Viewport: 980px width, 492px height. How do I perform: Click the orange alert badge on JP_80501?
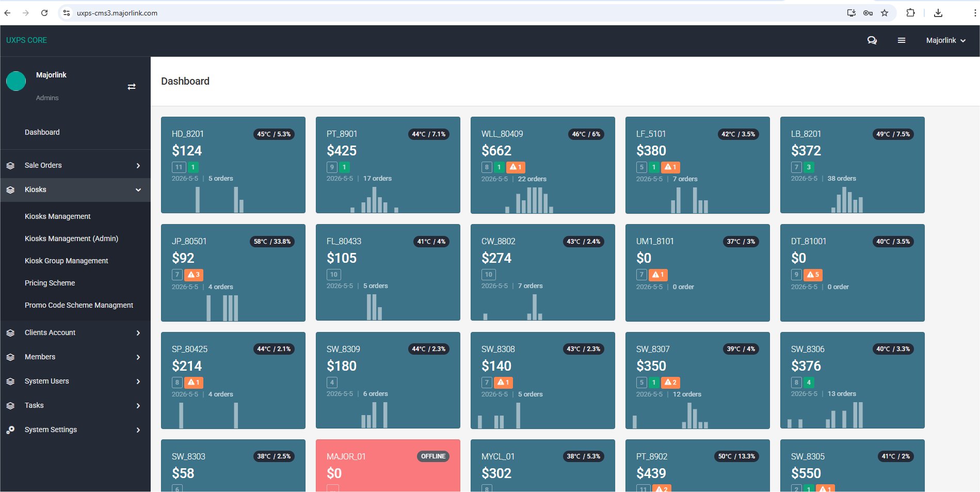click(194, 275)
